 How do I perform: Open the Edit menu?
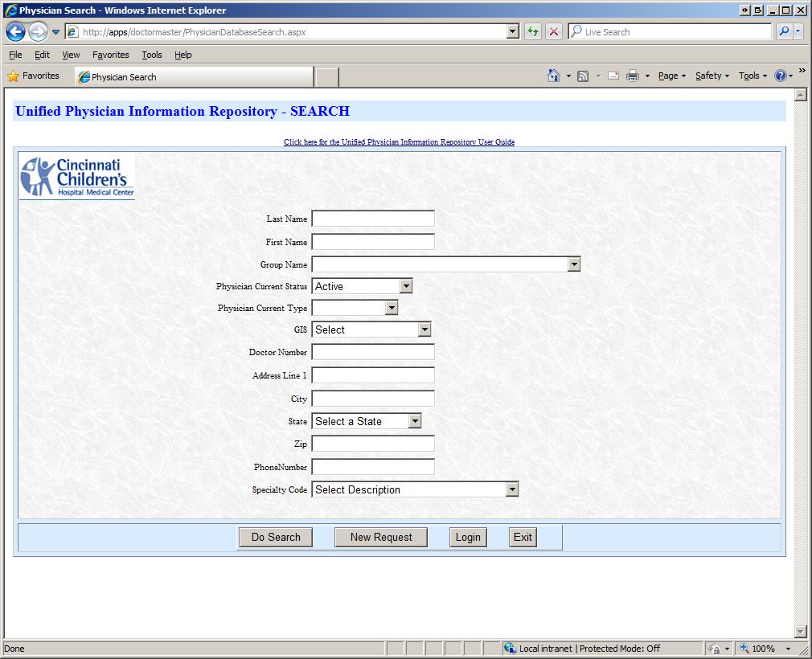[42, 55]
